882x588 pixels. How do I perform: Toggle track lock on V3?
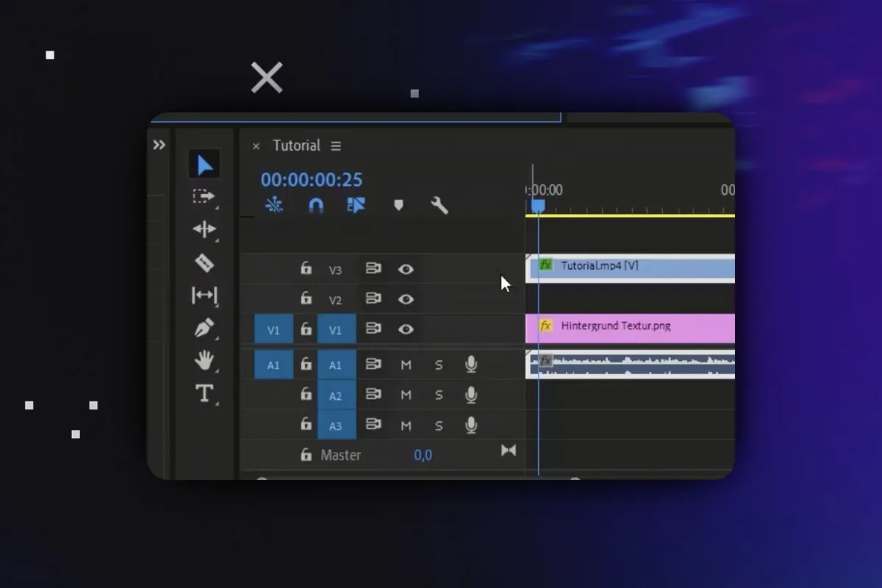click(x=306, y=268)
